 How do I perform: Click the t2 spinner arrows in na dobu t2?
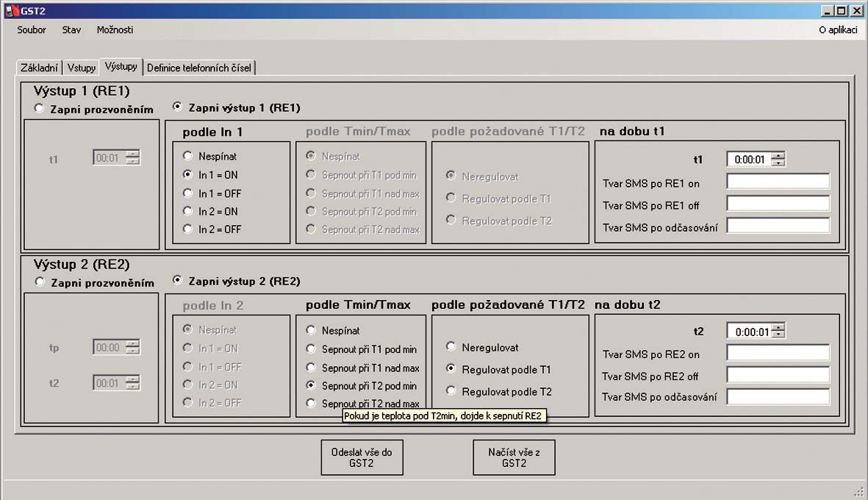point(778,331)
